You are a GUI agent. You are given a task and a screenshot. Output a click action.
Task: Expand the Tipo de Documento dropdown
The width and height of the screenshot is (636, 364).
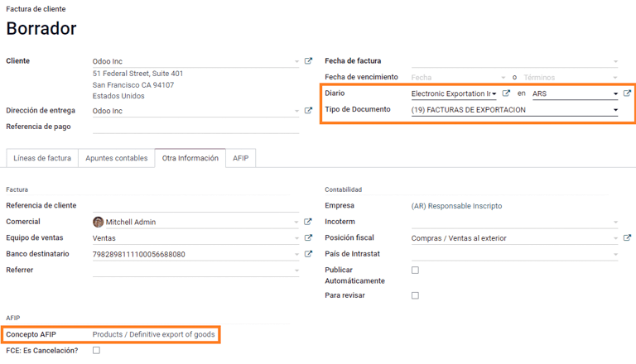pos(615,110)
